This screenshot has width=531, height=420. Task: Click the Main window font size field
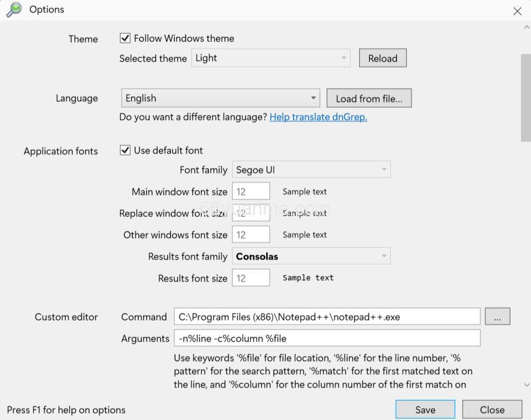point(251,191)
